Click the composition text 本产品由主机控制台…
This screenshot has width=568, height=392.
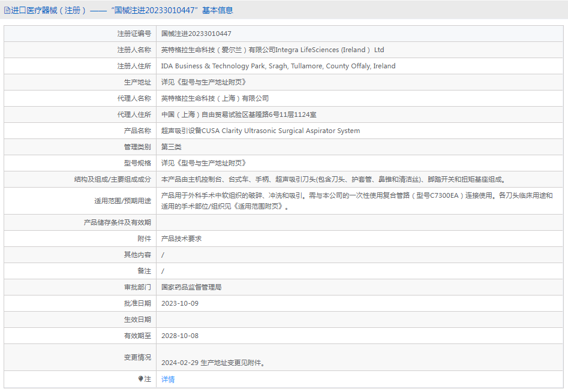[333, 179]
